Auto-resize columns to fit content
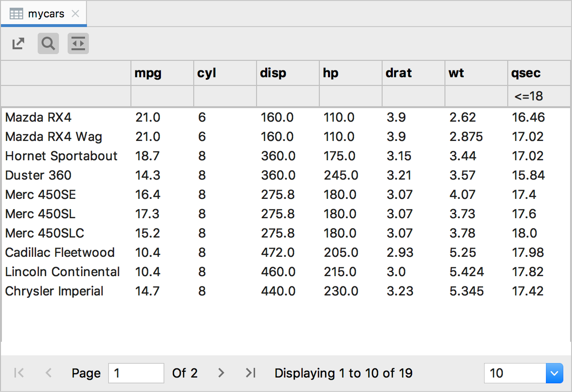572x392 pixels. pyautogui.click(x=78, y=43)
